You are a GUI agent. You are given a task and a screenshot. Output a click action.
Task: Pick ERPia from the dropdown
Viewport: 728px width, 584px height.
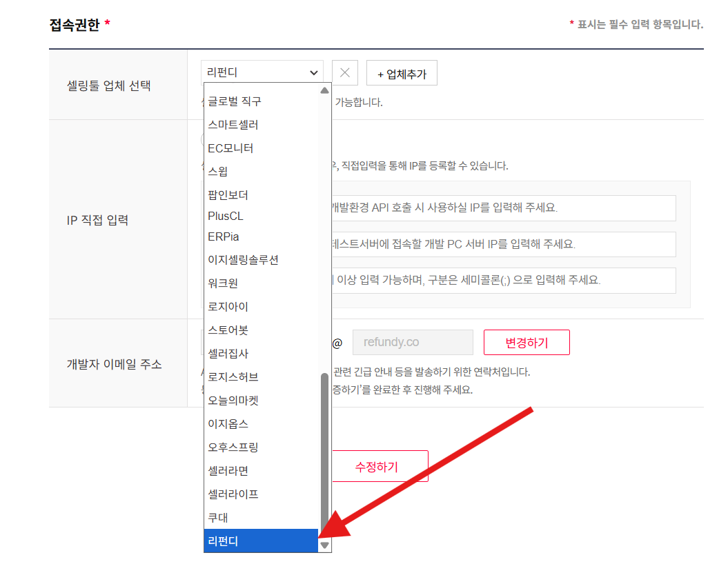(x=261, y=236)
